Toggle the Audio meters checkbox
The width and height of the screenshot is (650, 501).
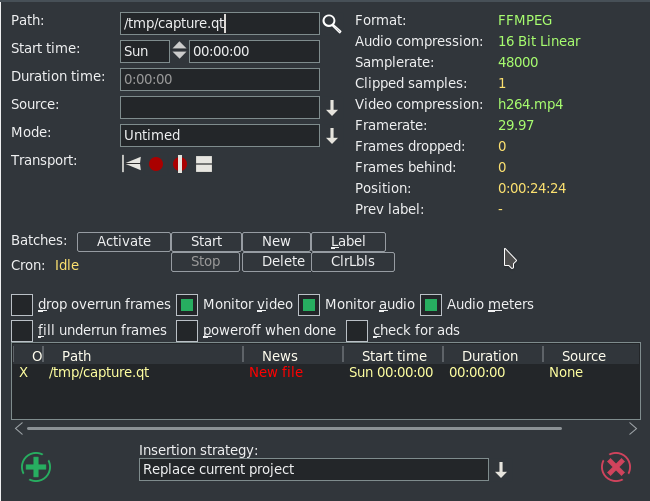(431, 304)
